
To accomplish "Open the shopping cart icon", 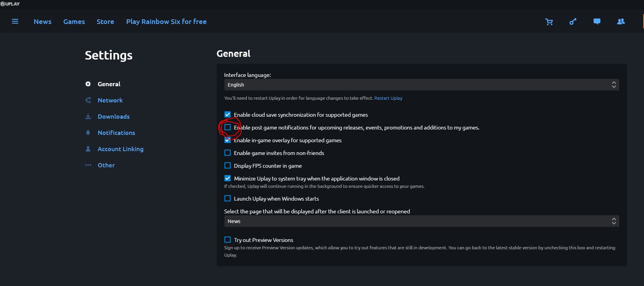I will 549,22.
